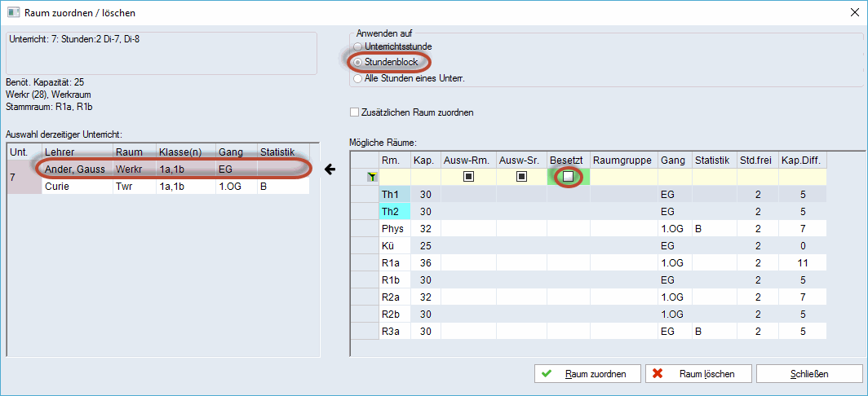Select the Ander, Gauss lesson row

175,168
